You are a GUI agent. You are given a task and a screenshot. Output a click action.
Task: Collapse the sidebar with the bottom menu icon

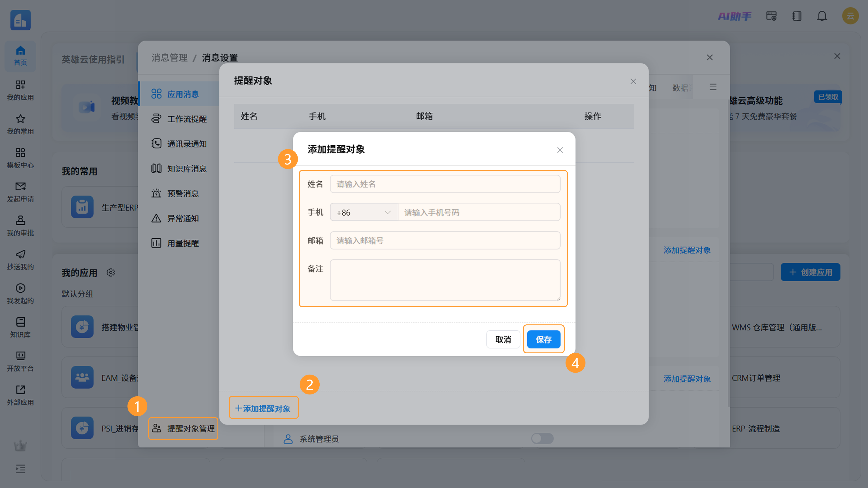[20, 469]
